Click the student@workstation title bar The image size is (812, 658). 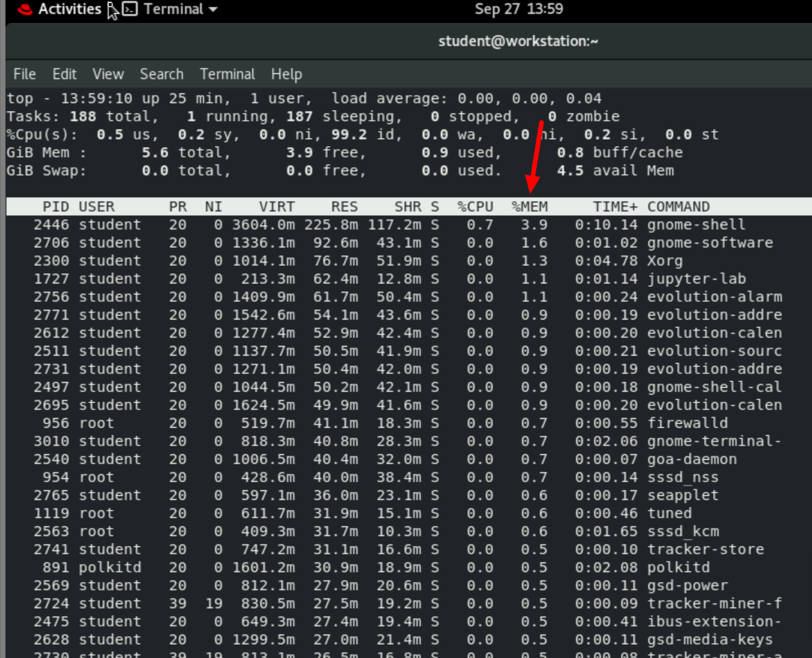coord(518,41)
